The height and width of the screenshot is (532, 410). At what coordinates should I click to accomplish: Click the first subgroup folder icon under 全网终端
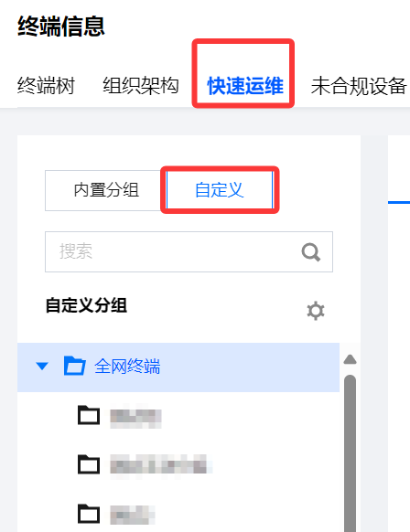[x=89, y=415]
